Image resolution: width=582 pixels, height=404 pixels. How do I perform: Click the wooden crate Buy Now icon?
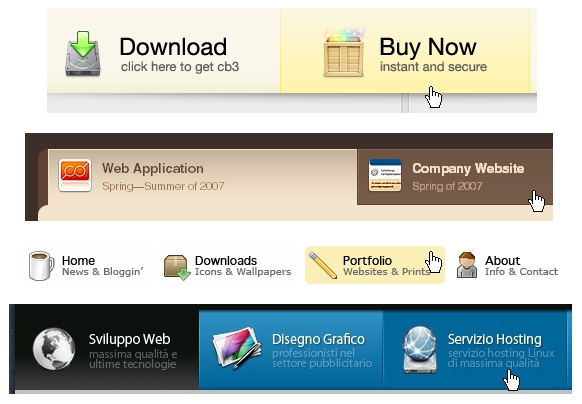[343, 53]
